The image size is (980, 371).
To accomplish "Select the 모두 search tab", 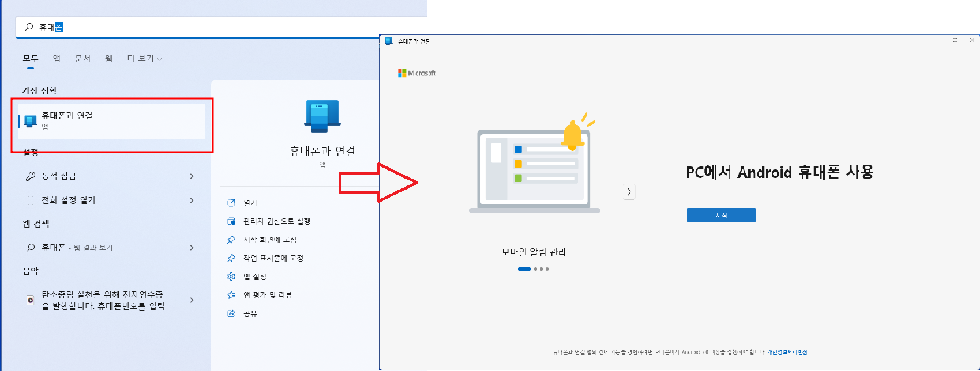I will pos(31,59).
